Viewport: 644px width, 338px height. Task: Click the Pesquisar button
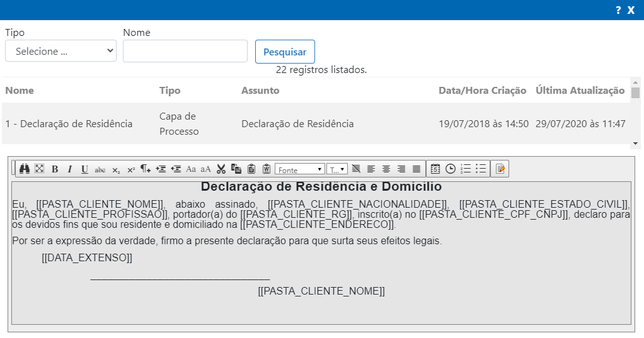pyautogui.click(x=285, y=52)
